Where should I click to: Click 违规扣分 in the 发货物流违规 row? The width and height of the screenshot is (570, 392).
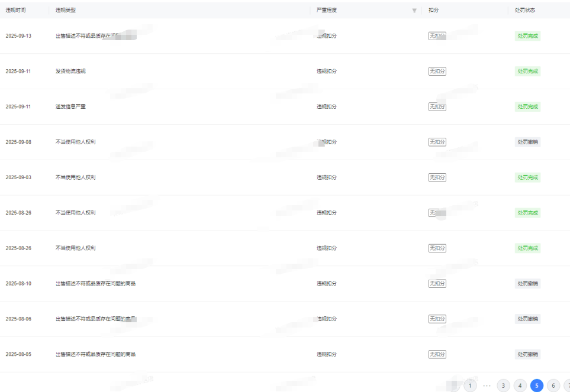click(327, 71)
